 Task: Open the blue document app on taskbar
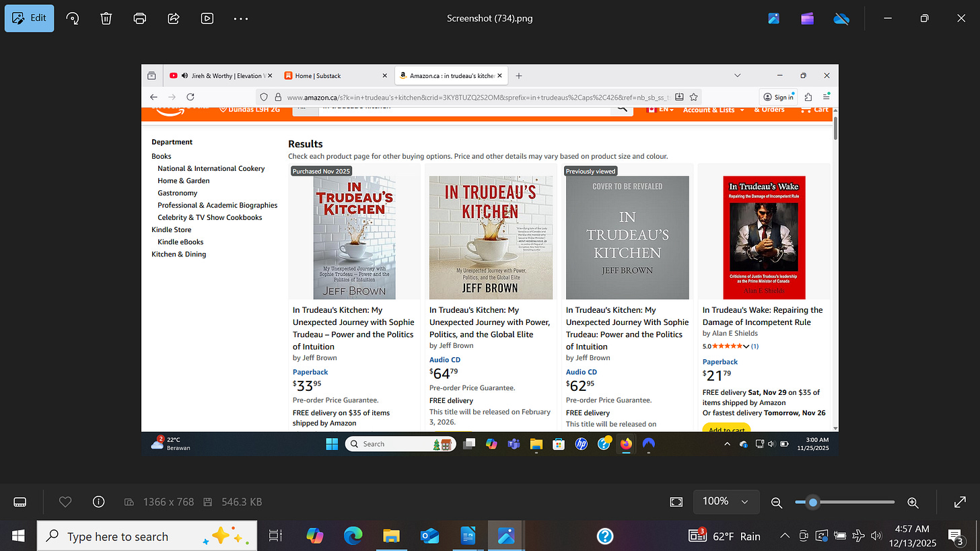[468, 536]
